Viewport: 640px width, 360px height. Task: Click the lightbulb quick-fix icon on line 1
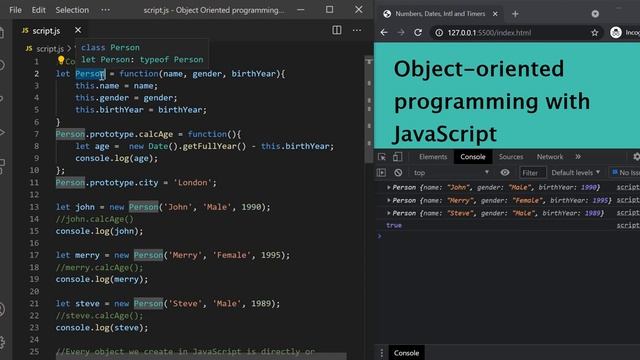point(61,60)
